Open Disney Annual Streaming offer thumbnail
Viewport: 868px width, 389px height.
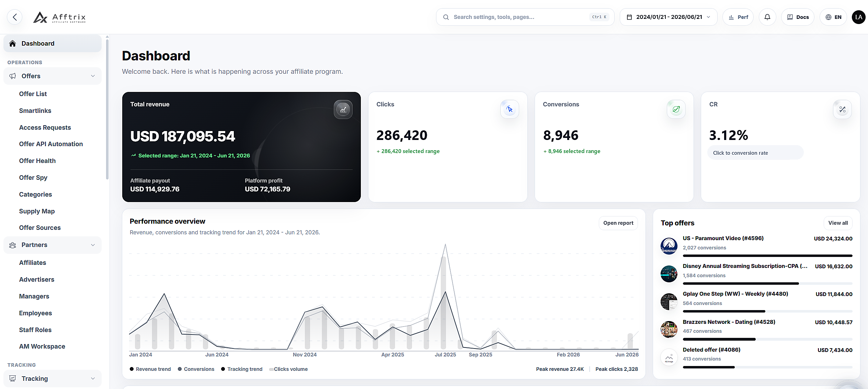(x=669, y=274)
